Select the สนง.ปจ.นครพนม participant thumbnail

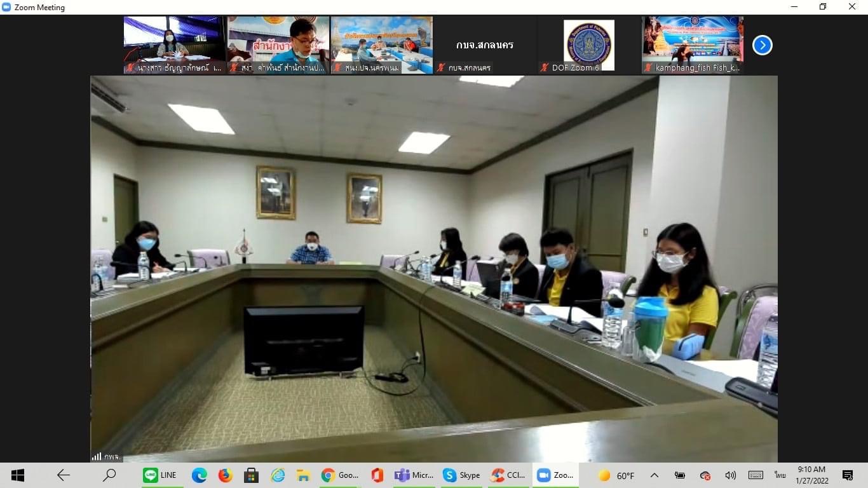382,45
